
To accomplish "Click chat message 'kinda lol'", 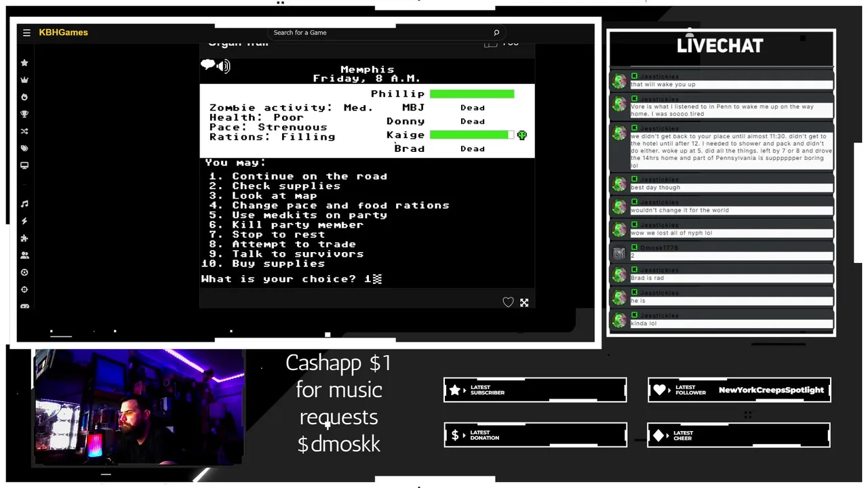I will [x=644, y=323].
